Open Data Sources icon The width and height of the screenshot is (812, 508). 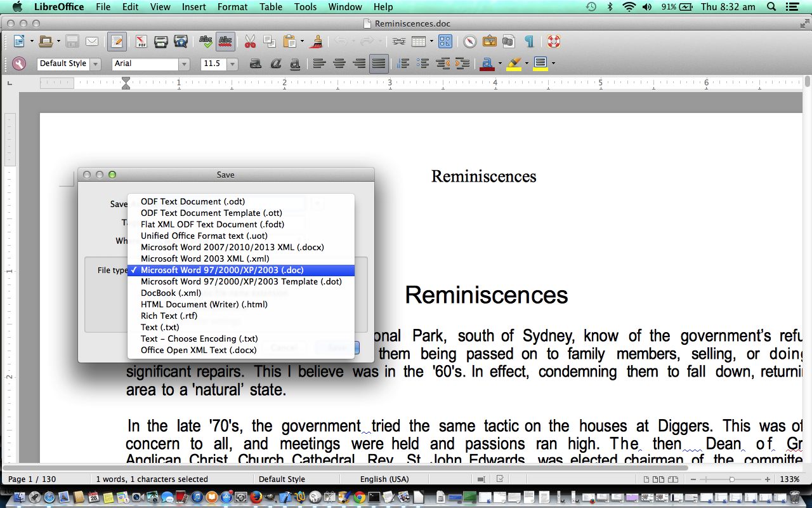click(x=509, y=42)
